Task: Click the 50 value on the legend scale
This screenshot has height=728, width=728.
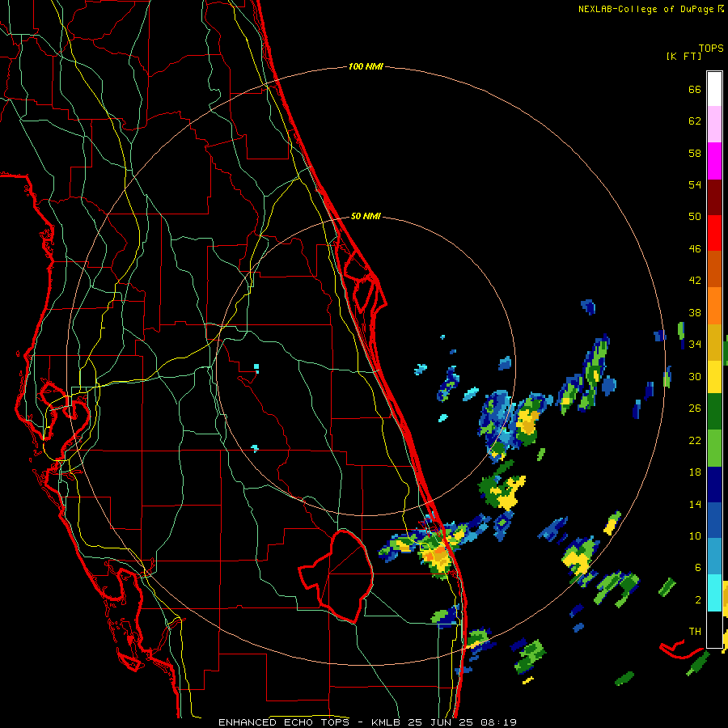Action: (x=695, y=216)
